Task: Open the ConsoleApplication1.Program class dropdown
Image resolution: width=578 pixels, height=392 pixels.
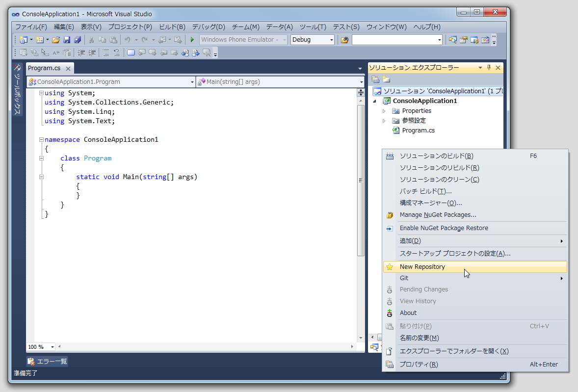Action: point(192,82)
